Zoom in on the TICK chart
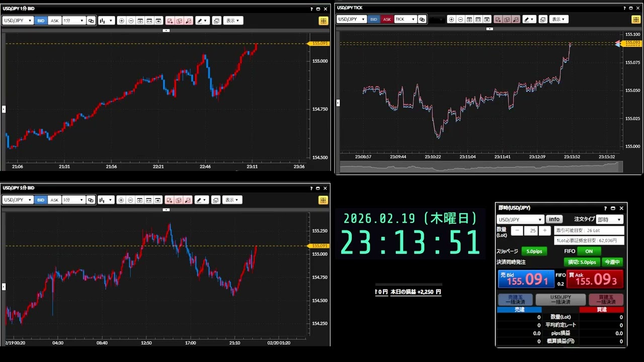The height and width of the screenshot is (362, 644). coord(451,19)
